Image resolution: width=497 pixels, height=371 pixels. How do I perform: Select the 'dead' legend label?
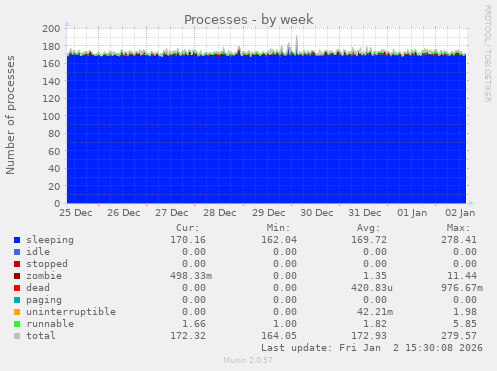(x=38, y=288)
